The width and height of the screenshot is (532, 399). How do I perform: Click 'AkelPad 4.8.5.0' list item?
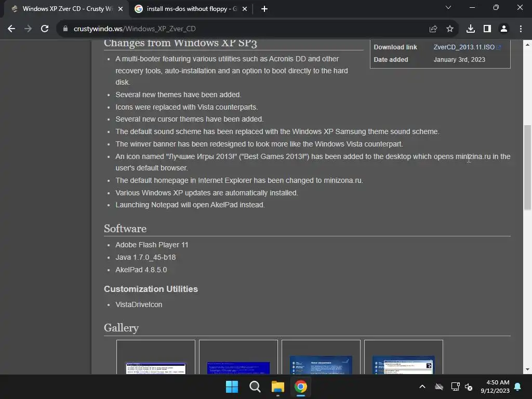coord(141,270)
